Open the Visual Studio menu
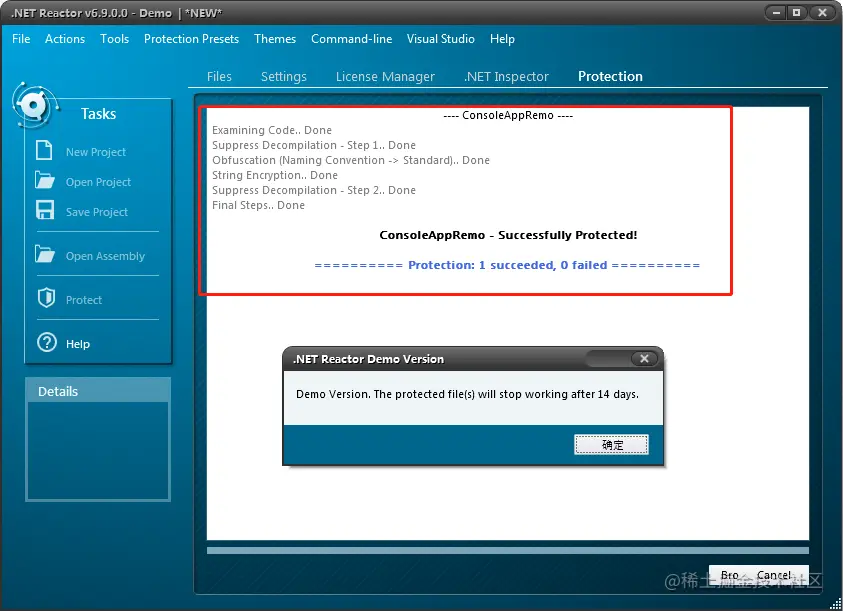Viewport: 843px width, 611px height. (440, 39)
